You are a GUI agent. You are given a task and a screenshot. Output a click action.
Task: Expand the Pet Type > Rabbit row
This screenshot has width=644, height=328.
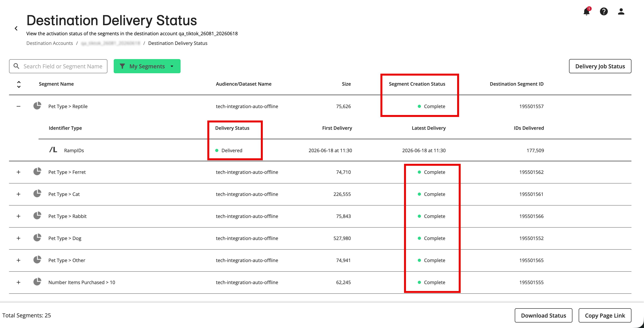click(x=18, y=216)
